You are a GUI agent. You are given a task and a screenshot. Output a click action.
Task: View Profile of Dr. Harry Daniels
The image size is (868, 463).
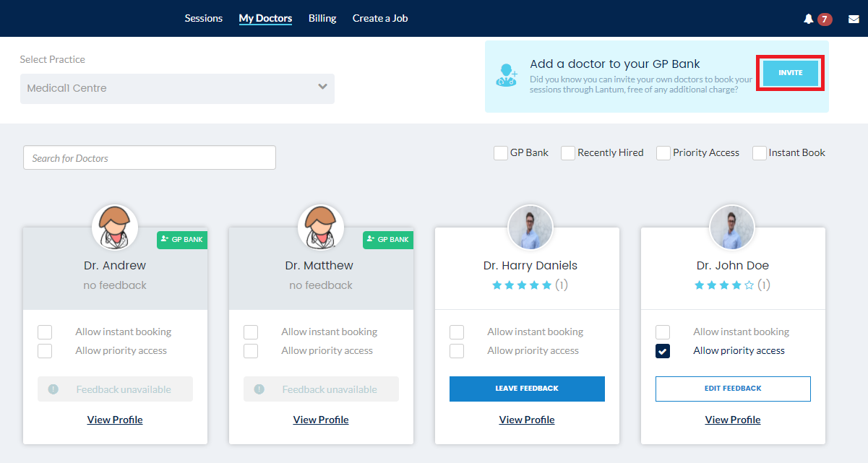pyautogui.click(x=527, y=420)
